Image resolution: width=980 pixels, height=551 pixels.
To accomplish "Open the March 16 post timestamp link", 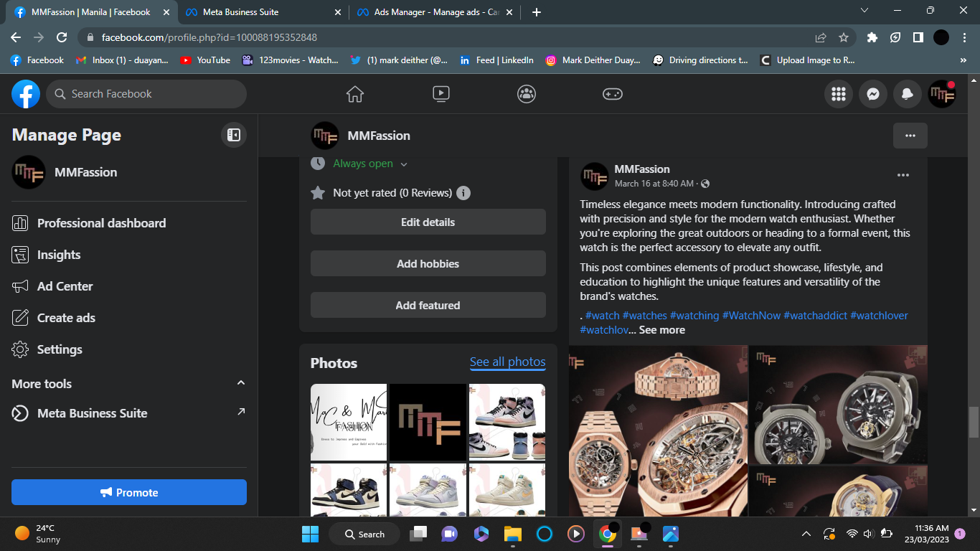I will pos(654,184).
